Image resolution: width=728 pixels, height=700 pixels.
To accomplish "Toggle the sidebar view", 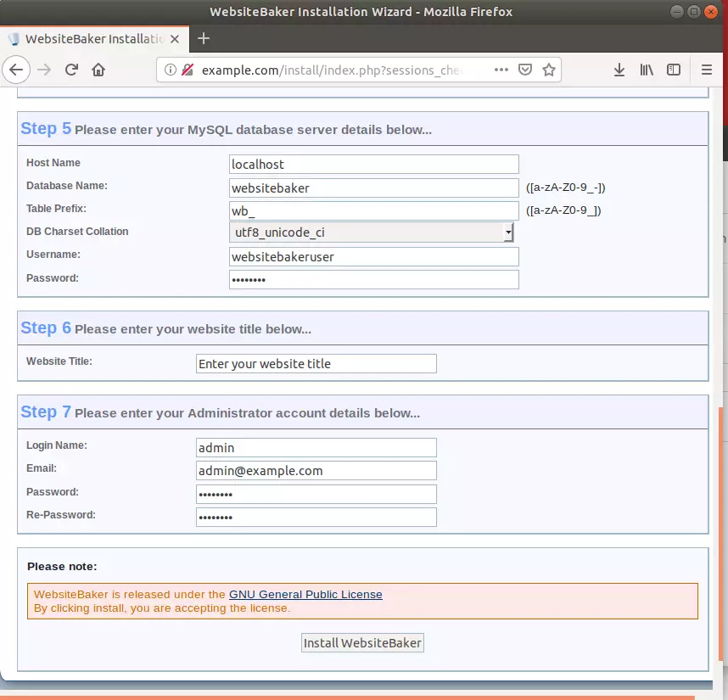I will click(673, 70).
